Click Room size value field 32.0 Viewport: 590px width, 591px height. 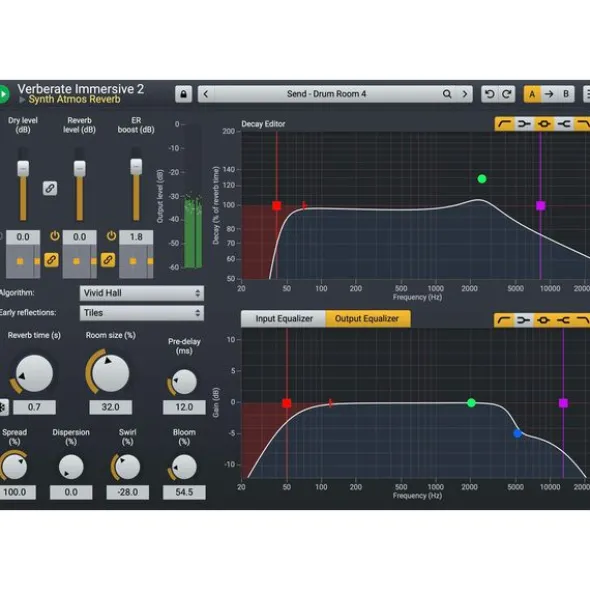[x=110, y=407]
